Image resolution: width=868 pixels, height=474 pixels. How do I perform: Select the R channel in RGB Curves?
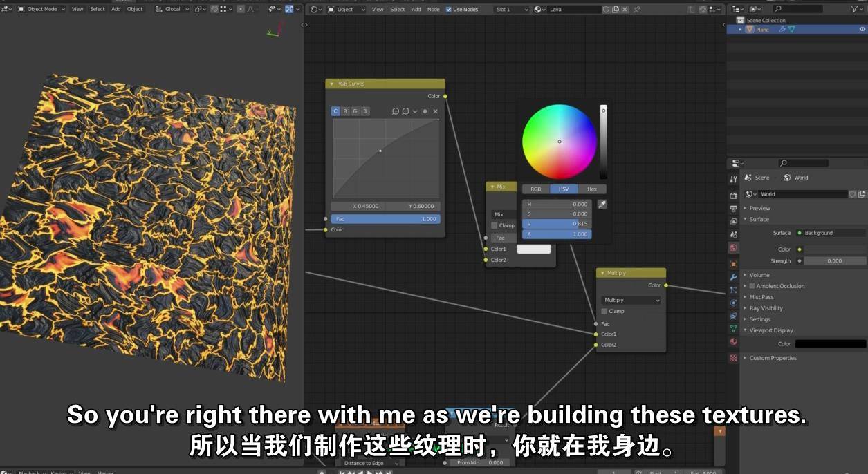coord(345,111)
